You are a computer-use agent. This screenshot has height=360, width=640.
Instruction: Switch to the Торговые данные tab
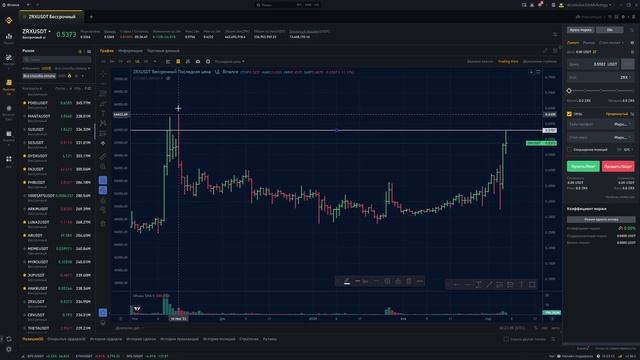163,51
